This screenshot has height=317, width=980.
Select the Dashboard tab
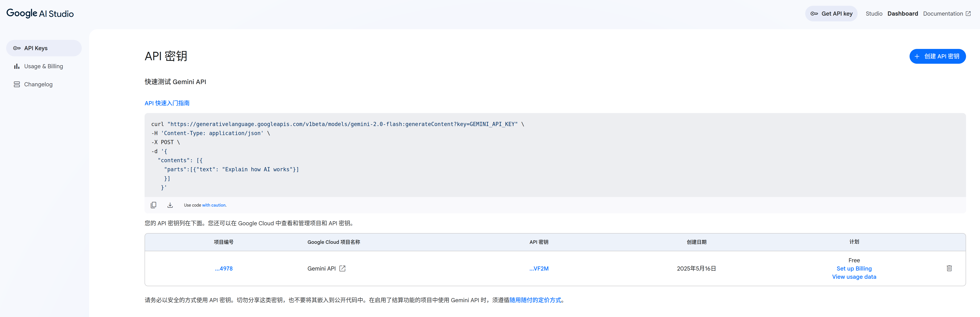coord(902,14)
